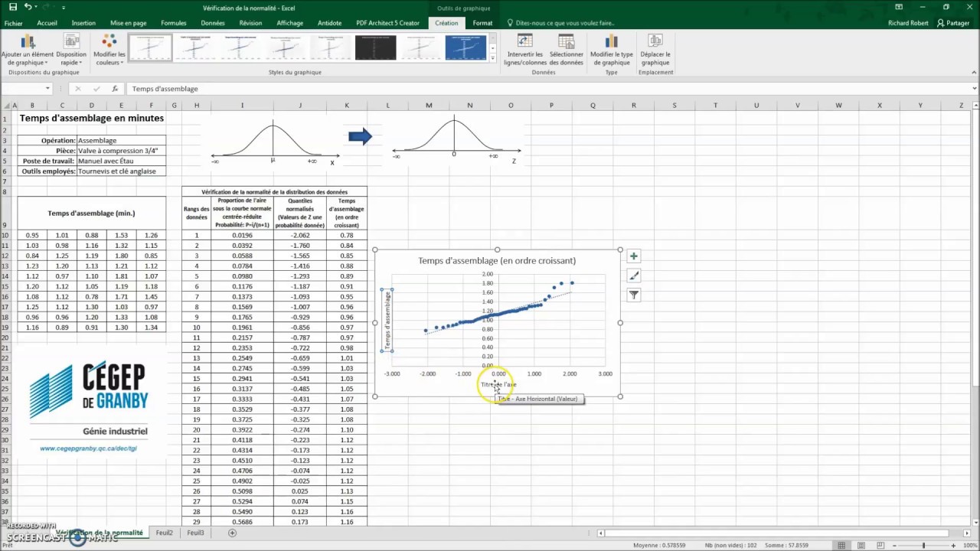Viewport: 980px width, 551px height.
Task: Click the Partager share button
Action: 953,23
